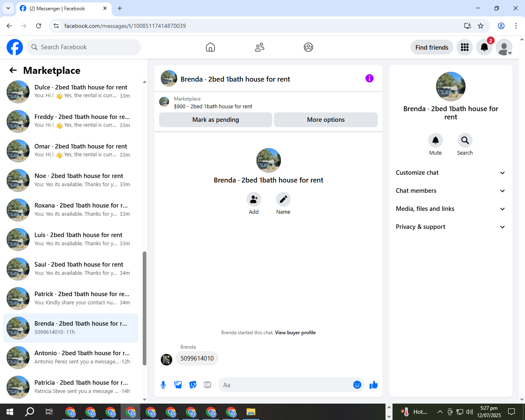The image size is (525, 420).
Task: Click the browser address bar URL
Action: (125, 26)
